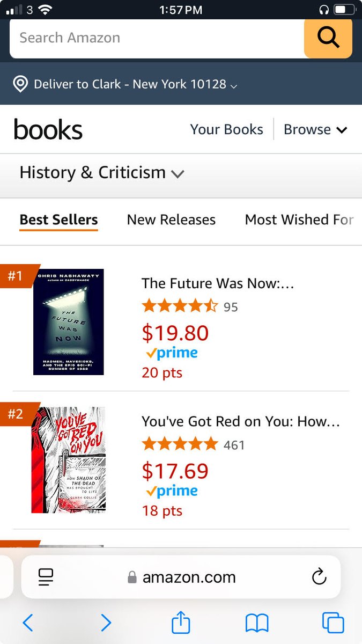Screen dimensions: 362x644
Task: View the 461 ratings for #2 book
Action: click(x=234, y=445)
